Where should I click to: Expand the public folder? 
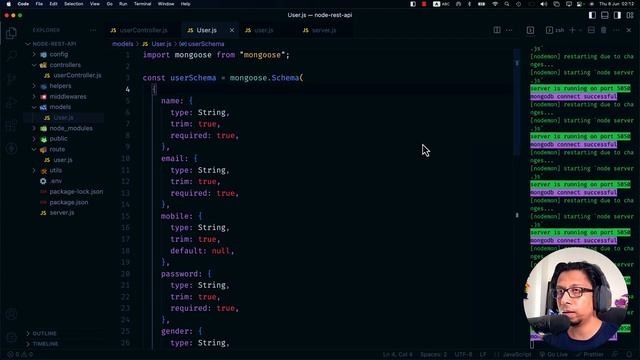coord(64,139)
